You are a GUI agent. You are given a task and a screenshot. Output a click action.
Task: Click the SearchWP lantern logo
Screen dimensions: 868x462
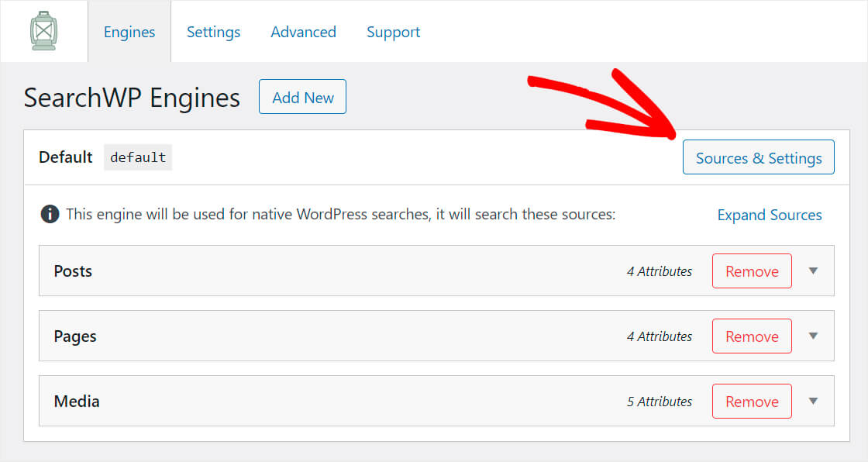(x=43, y=31)
